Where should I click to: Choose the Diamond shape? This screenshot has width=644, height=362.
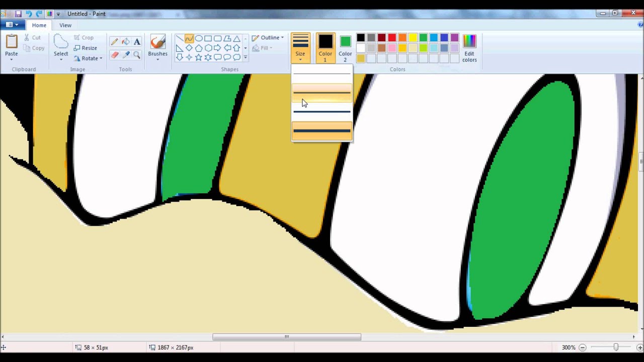coord(189,48)
